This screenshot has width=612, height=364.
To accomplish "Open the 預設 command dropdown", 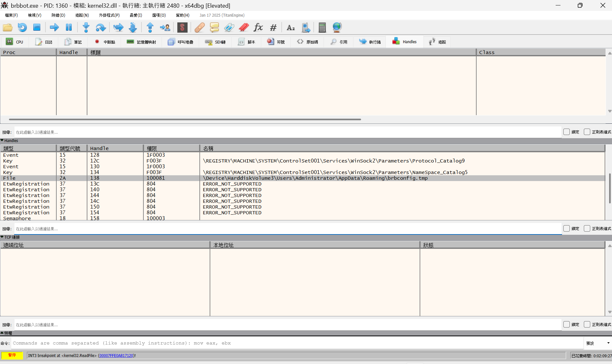I will click(x=597, y=343).
